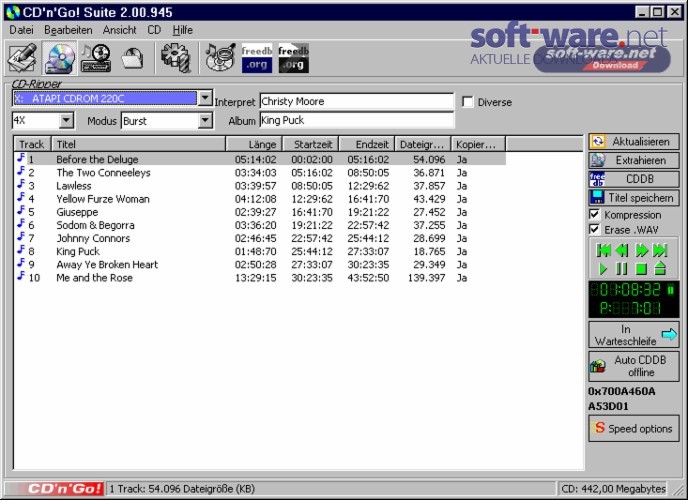Select the CD-Ripper disc toolbar icon
Screen dimensions: 688x500
[x=59, y=57]
